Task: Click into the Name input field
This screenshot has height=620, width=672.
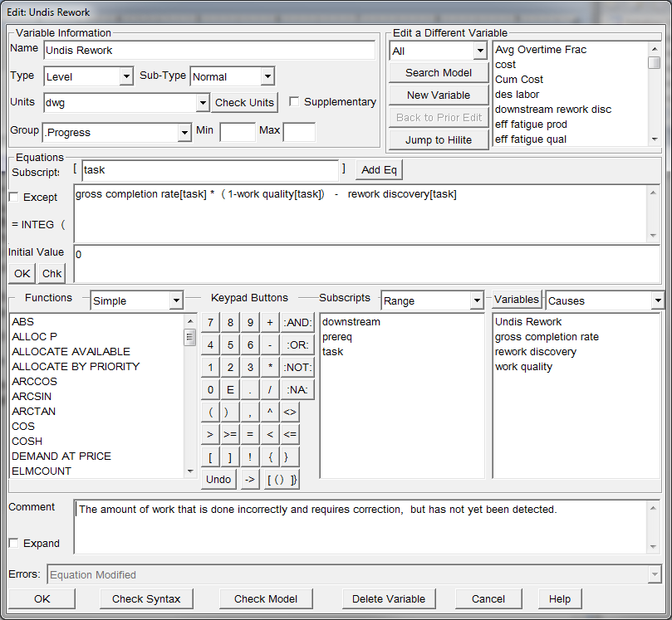Action: [208, 51]
